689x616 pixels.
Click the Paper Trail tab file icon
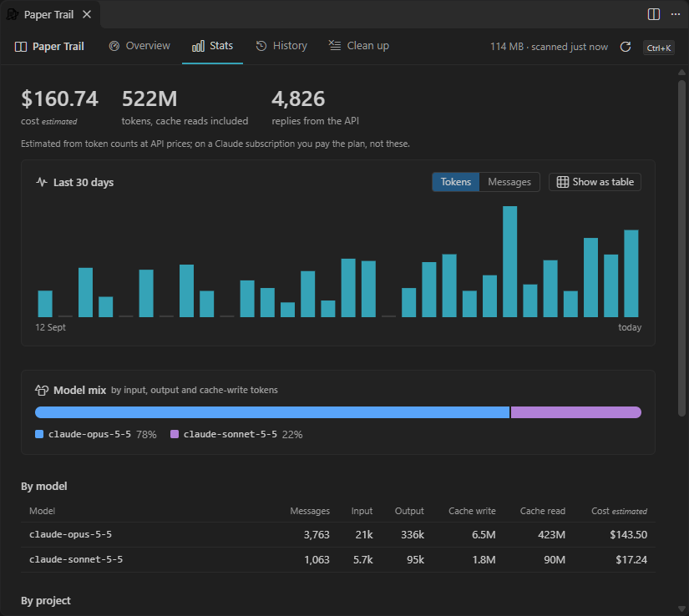(x=13, y=14)
